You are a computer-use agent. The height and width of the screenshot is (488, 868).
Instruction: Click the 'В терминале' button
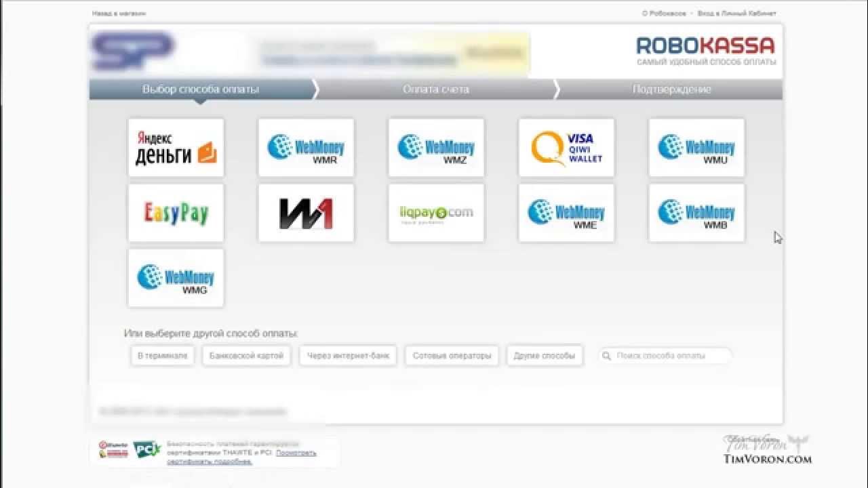point(163,356)
